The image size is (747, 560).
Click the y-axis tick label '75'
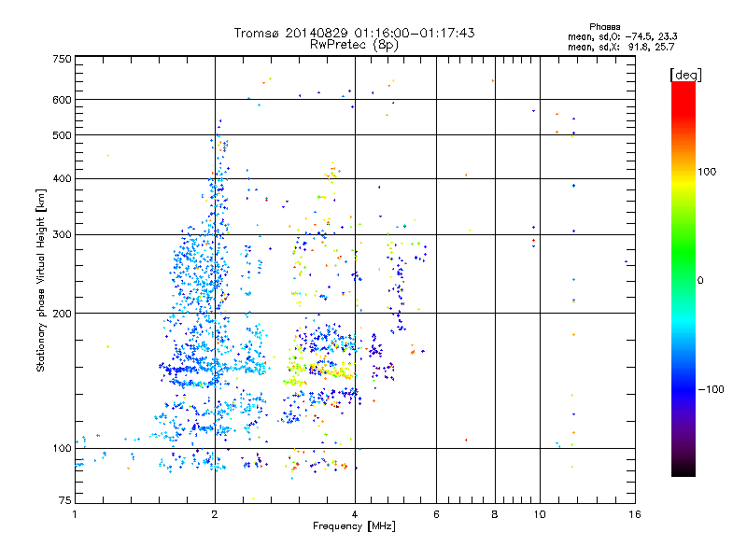coord(65,500)
